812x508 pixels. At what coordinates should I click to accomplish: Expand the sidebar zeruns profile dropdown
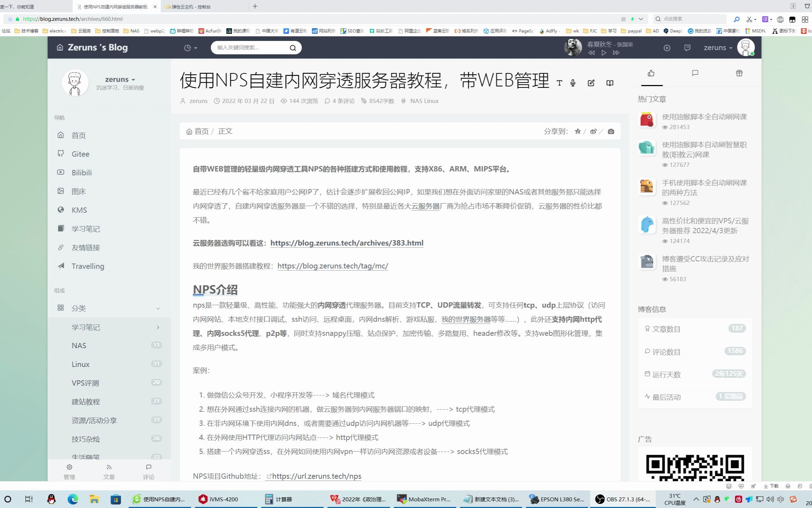pos(120,79)
